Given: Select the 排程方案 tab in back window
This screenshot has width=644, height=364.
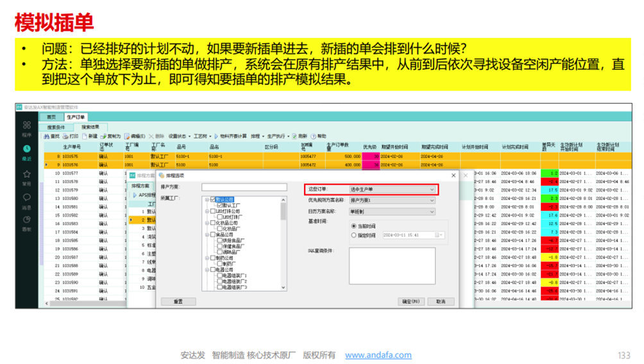Looking at the screenshot, I should [x=140, y=186].
